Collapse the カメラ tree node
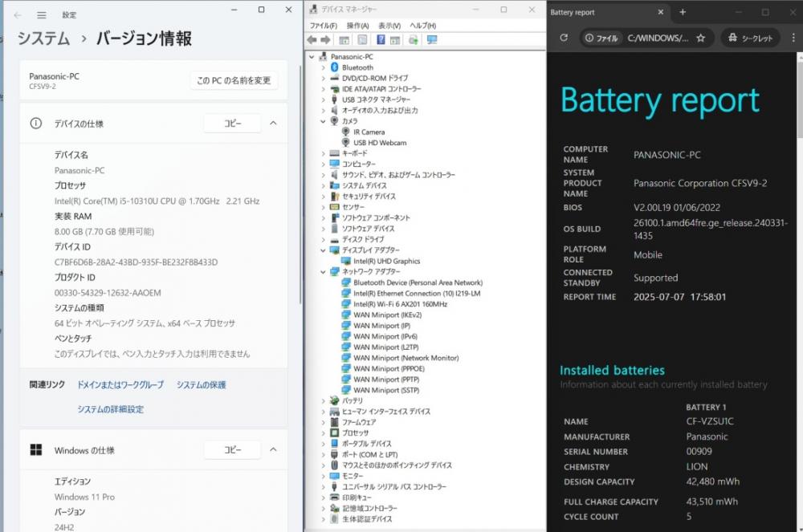The image size is (803, 532). pos(323,121)
